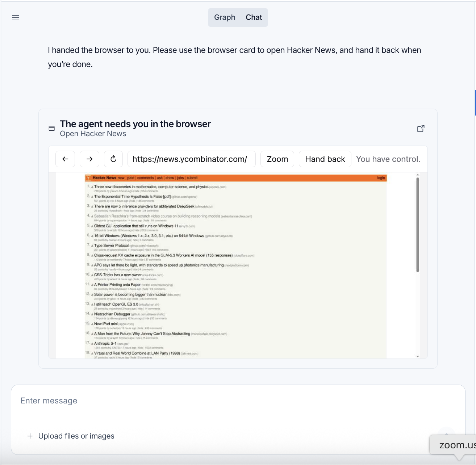Upvote the 'New iPad mini' story

(x=92, y=324)
